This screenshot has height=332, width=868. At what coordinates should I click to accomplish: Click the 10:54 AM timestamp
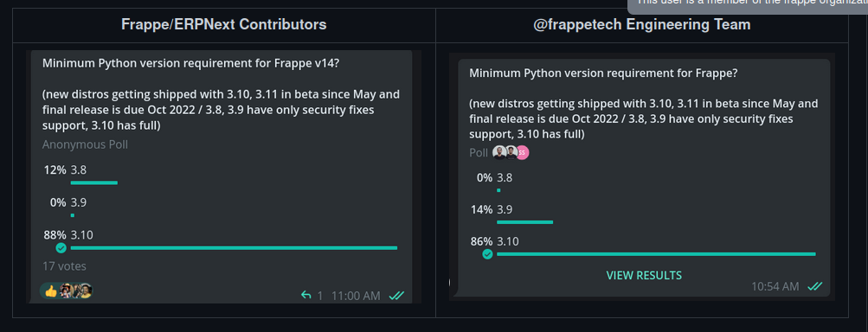pyautogui.click(x=775, y=286)
